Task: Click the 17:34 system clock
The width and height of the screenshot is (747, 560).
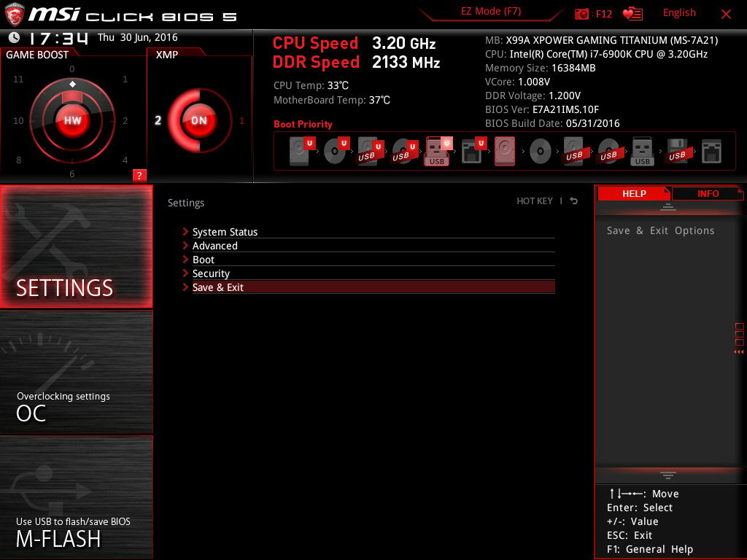Action: coord(58,38)
